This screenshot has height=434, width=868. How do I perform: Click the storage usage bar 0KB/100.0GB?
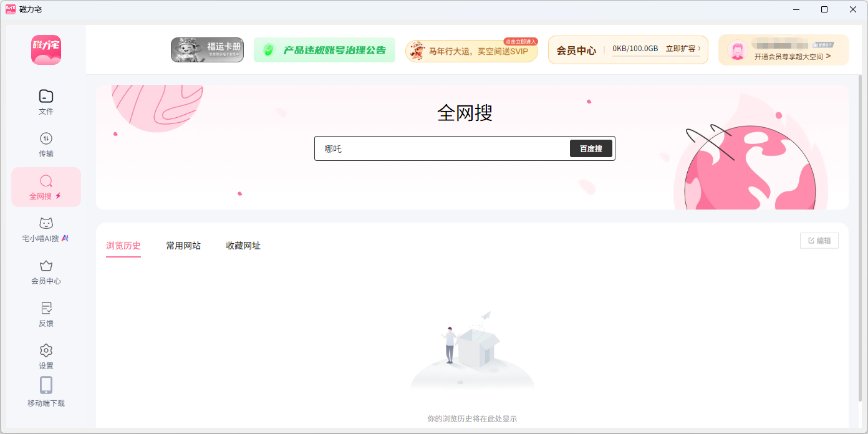click(635, 49)
